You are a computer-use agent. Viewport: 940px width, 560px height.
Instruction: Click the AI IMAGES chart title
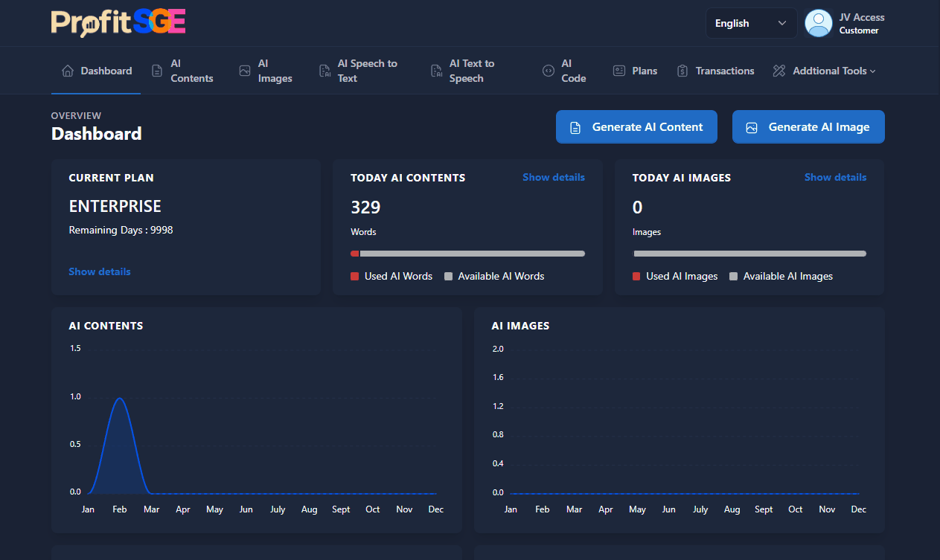pos(520,326)
